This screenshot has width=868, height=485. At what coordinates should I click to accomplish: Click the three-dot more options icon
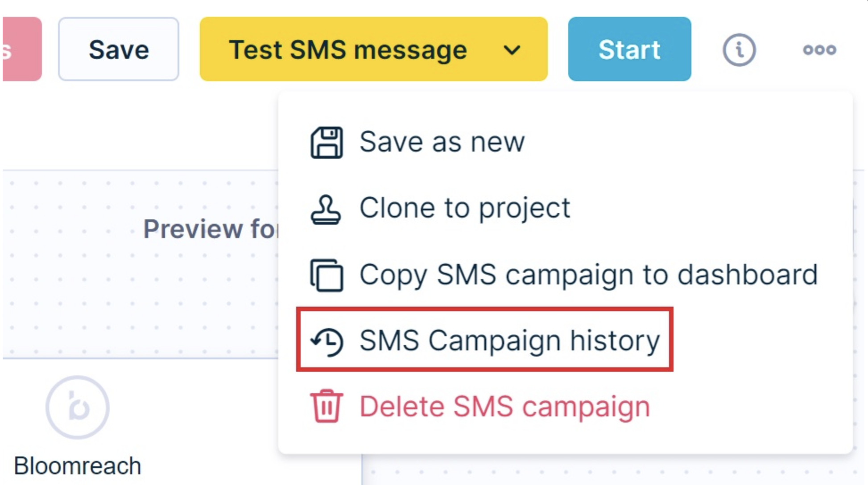pos(819,49)
